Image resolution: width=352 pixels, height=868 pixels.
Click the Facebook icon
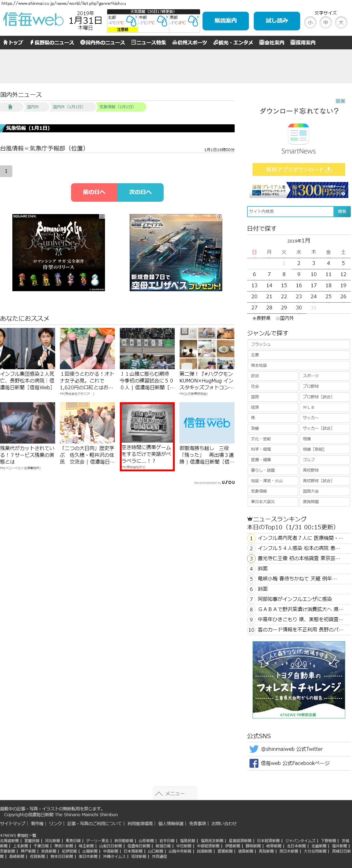pyautogui.click(x=254, y=763)
